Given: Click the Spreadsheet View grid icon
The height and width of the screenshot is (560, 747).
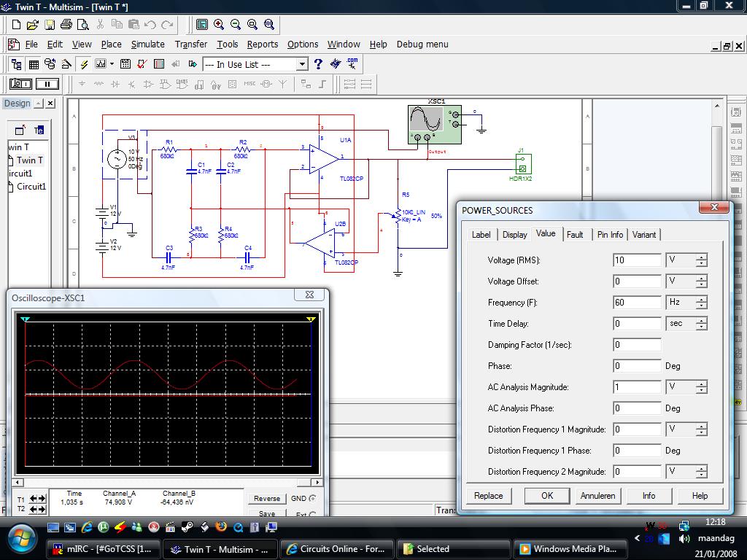Looking at the screenshot, I should pos(34,64).
